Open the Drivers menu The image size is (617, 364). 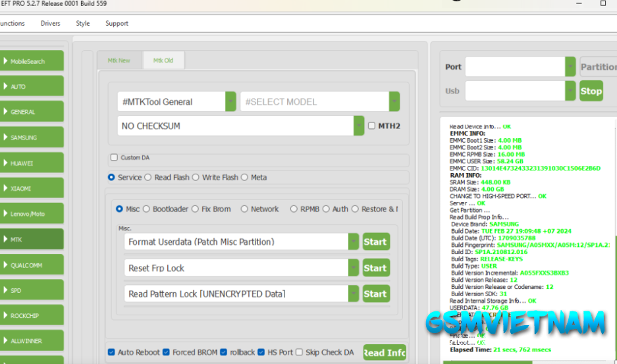(x=50, y=24)
